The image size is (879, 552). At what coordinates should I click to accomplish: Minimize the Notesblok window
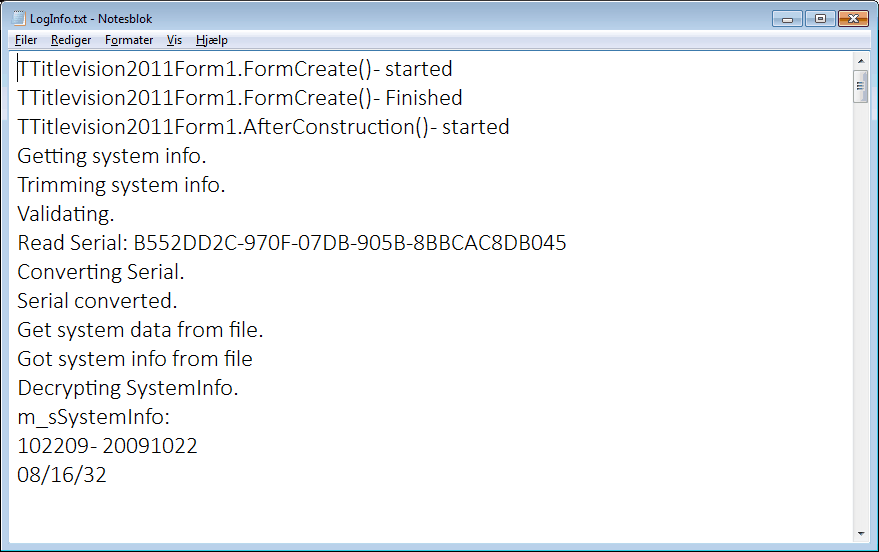click(x=788, y=19)
